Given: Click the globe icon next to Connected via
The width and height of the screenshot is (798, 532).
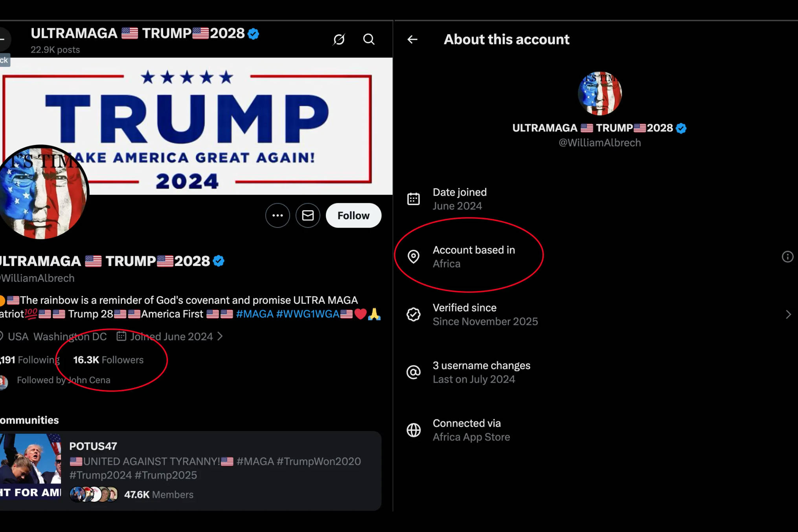Looking at the screenshot, I should click(414, 430).
